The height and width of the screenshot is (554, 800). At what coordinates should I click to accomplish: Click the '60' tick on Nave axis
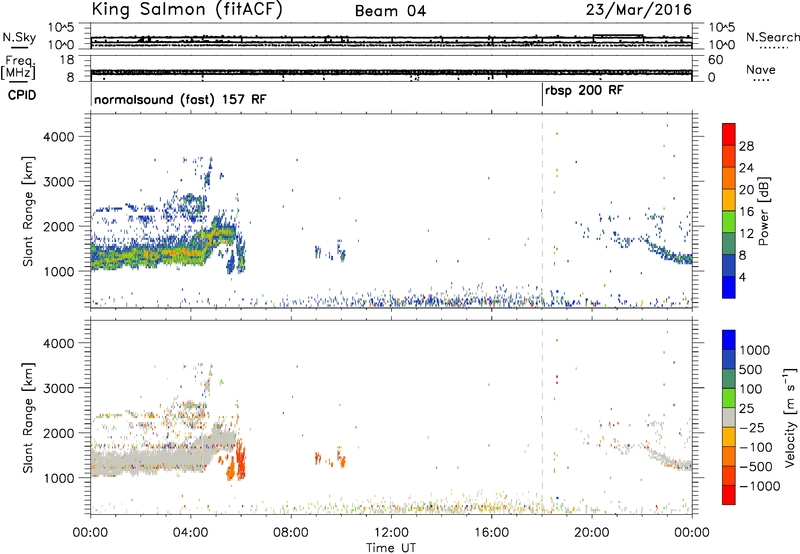(x=715, y=60)
